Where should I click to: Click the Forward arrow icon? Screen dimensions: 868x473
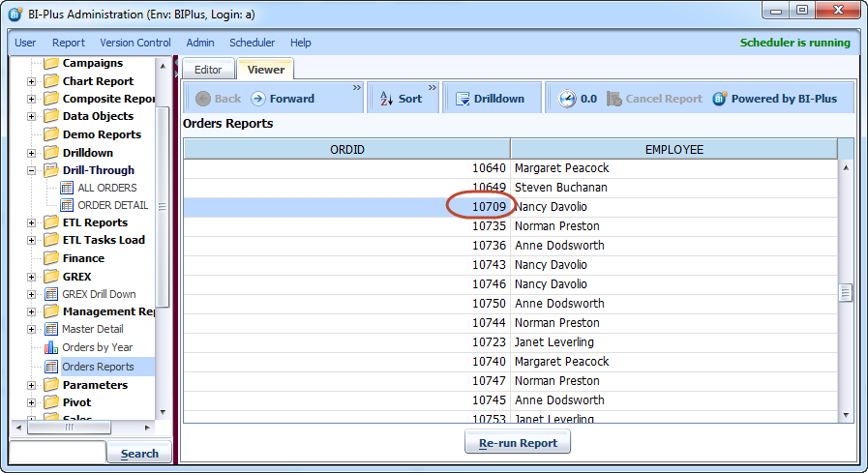(258, 99)
